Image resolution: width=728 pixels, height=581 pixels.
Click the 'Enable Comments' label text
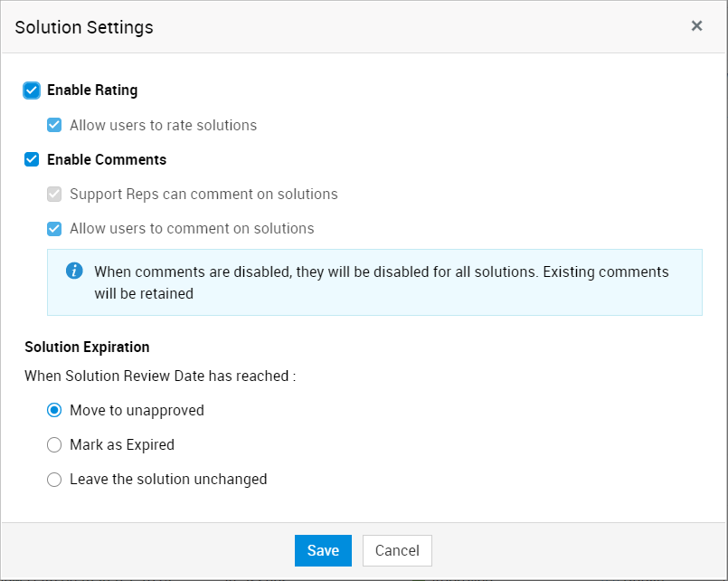107,159
